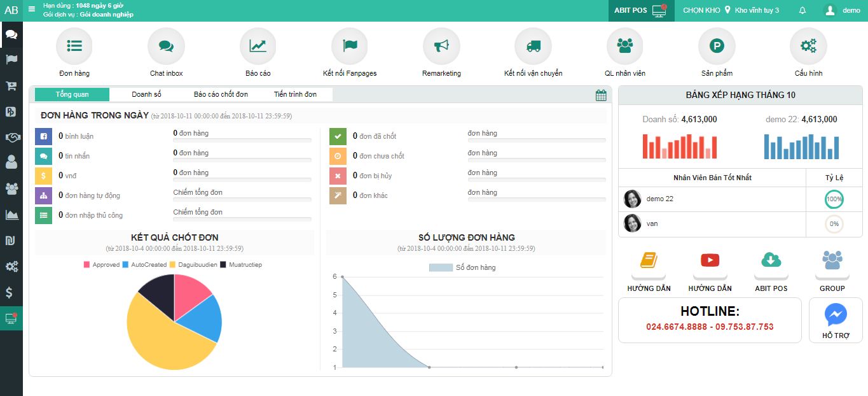
Task: Switch to the Báo cáo chốt đơn tab
Action: pos(221,94)
